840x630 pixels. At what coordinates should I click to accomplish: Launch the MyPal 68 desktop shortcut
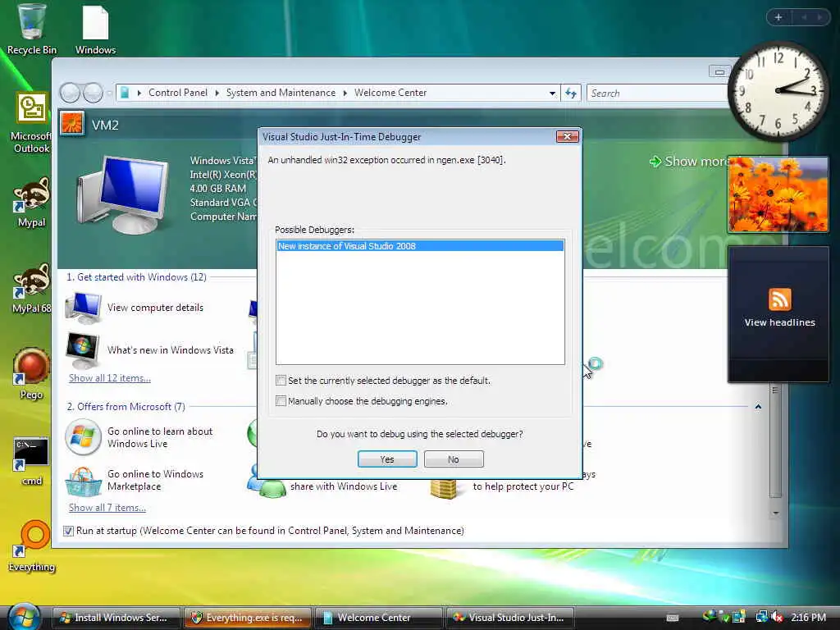[32, 288]
